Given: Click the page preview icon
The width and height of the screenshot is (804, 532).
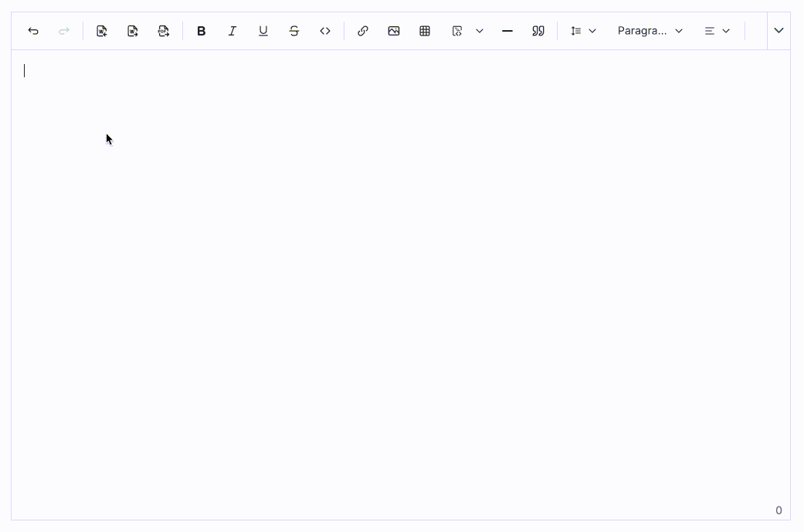Looking at the screenshot, I should [457, 31].
